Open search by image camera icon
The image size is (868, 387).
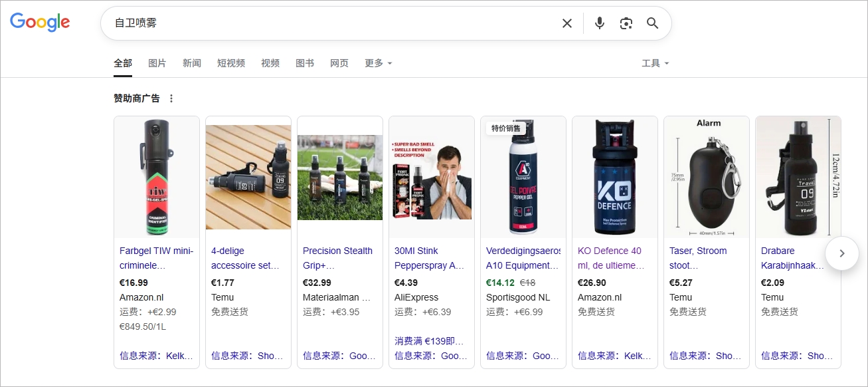coord(626,23)
